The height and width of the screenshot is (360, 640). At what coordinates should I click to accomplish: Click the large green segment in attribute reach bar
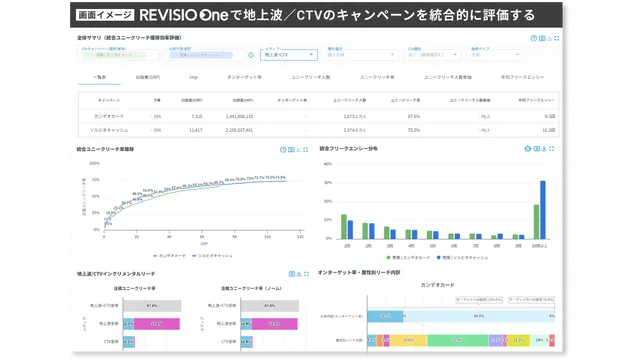pyautogui.click(x=458, y=340)
